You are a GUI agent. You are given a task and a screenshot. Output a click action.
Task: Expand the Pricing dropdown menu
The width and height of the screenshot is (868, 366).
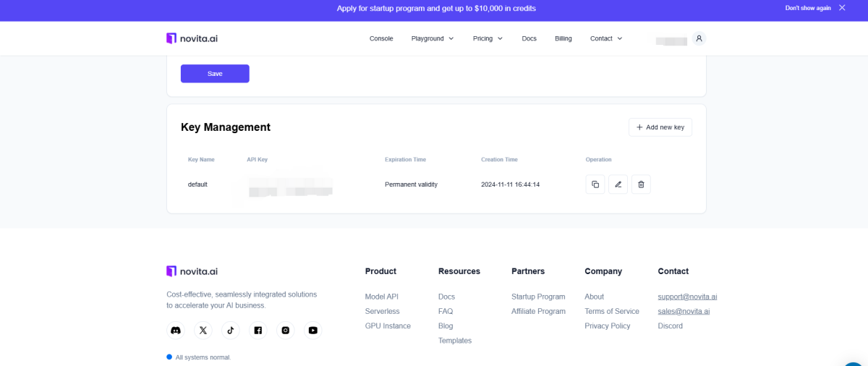pyautogui.click(x=488, y=38)
